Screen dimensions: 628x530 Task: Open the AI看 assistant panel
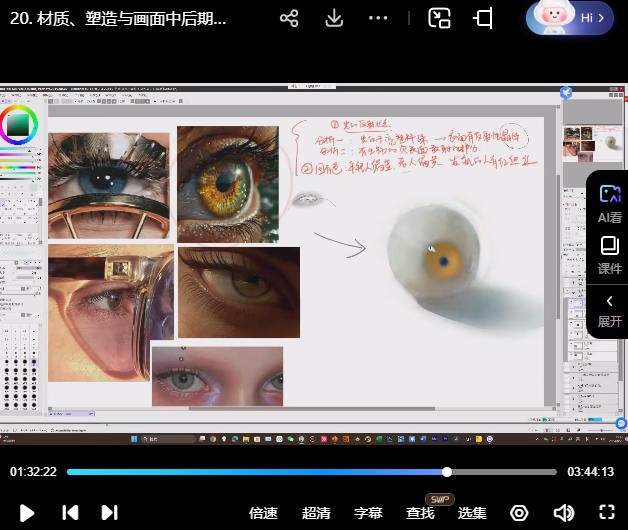pos(609,204)
